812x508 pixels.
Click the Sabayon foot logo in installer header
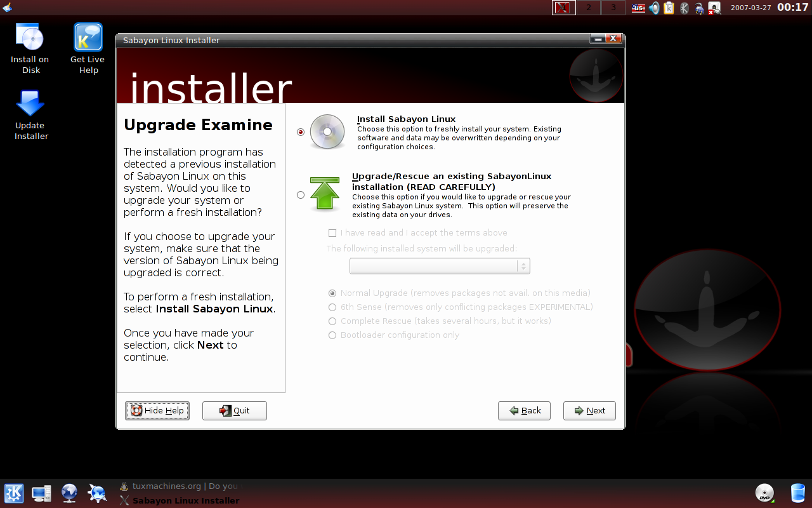coord(596,76)
